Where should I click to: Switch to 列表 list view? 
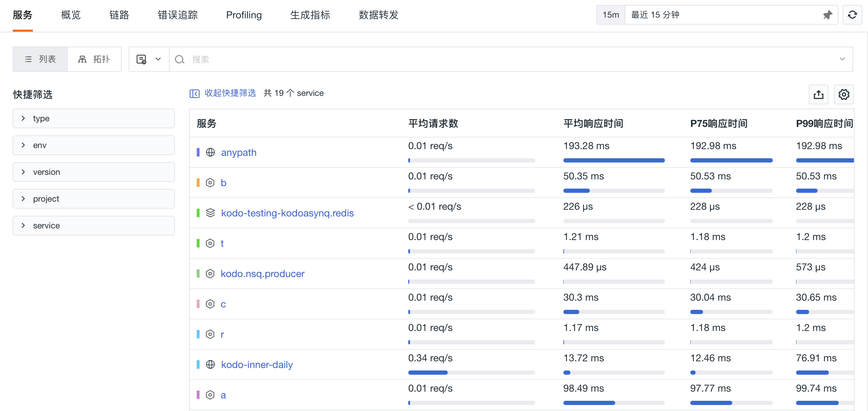pyautogui.click(x=40, y=59)
